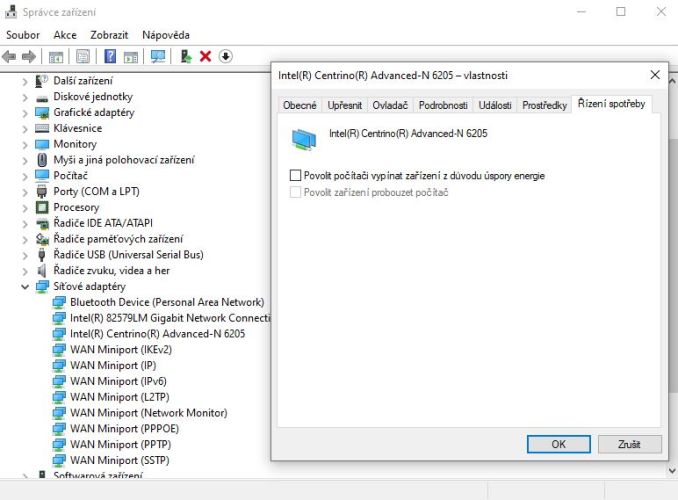Viewport: 678px width, 500px height.
Task: Click the update driver toolbar icon
Action: click(x=186, y=56)
